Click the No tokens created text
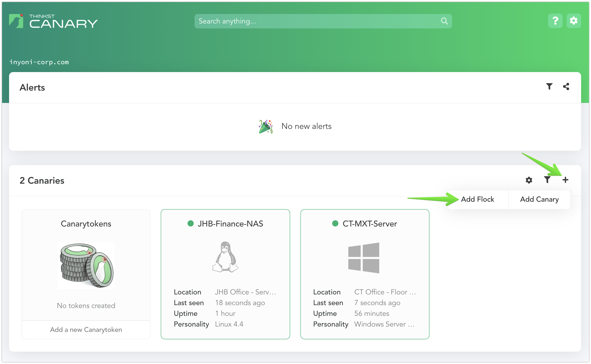 86,306
